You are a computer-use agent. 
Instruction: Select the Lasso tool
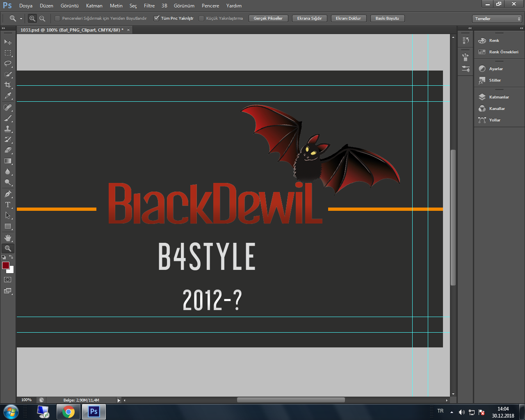tap(8, 64)
